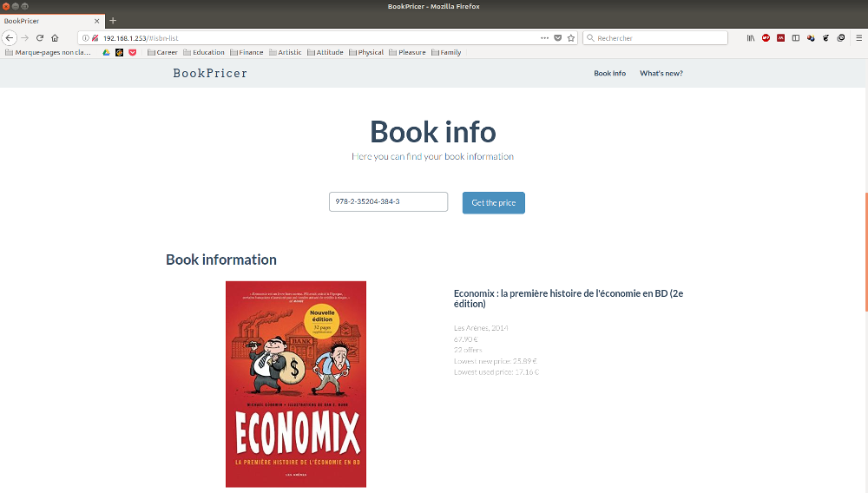Click the 'Lowest new price' line
This screenshot has height=493, width=868.
pyautogui.click(x=495, y=361)
